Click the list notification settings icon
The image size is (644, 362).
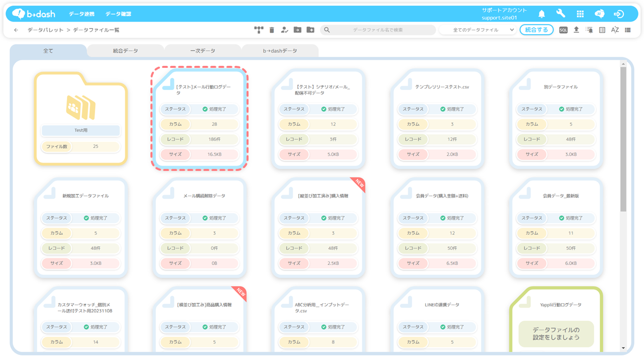pyautogui.click(x=589, y=30)
